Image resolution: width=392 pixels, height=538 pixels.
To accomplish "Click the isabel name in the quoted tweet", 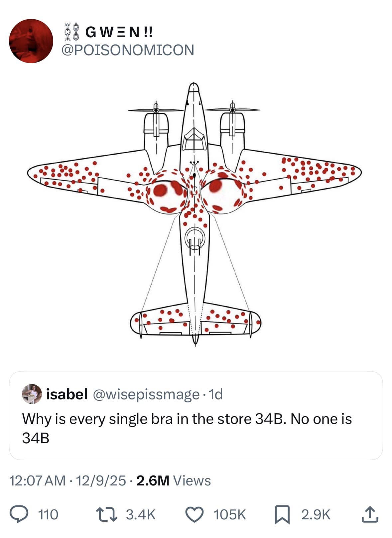I will (66, 394).
